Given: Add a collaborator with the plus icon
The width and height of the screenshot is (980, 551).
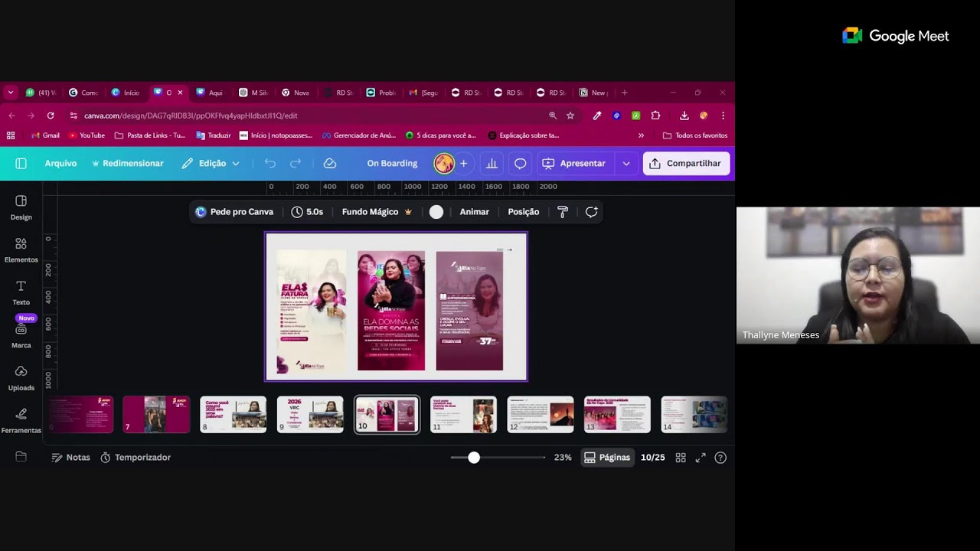Looking at the screenshot, I should point(463,163).
